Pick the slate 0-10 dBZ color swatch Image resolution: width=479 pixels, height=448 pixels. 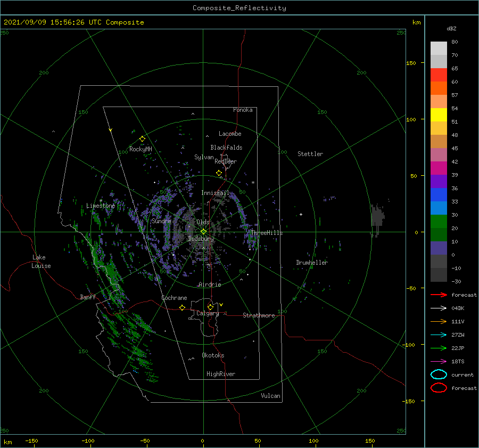[439, 248]
